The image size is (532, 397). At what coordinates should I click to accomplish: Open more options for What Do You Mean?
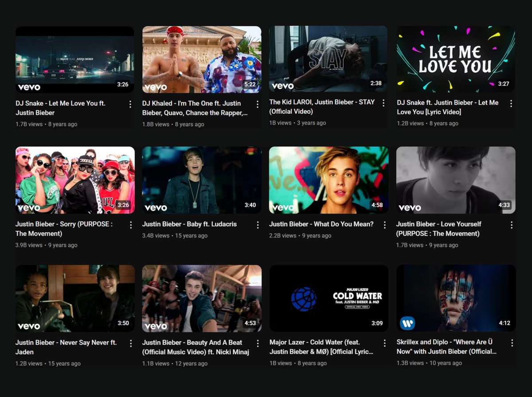(384, 225)
